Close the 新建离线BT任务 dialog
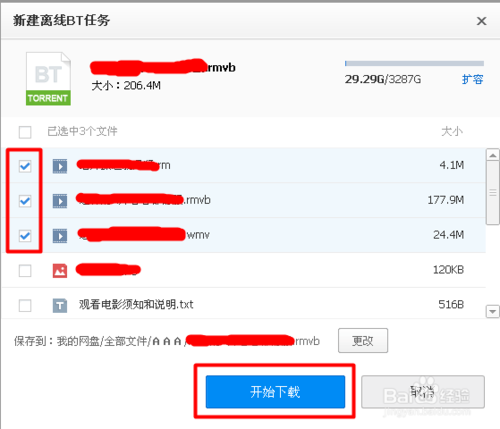The image size is (500, 429). point(481,21)
